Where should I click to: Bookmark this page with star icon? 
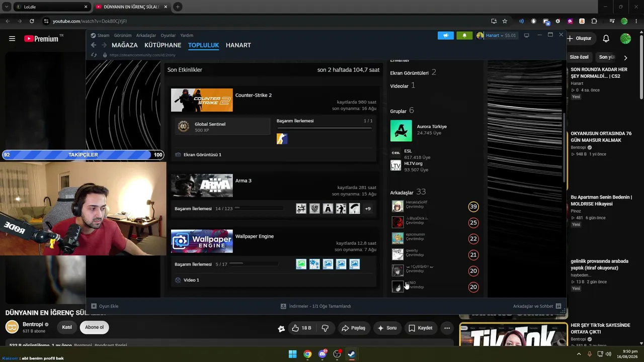(505, 21)
